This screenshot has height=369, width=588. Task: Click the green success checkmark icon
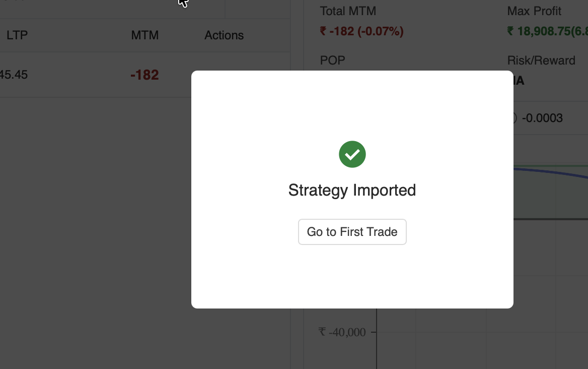352,154
